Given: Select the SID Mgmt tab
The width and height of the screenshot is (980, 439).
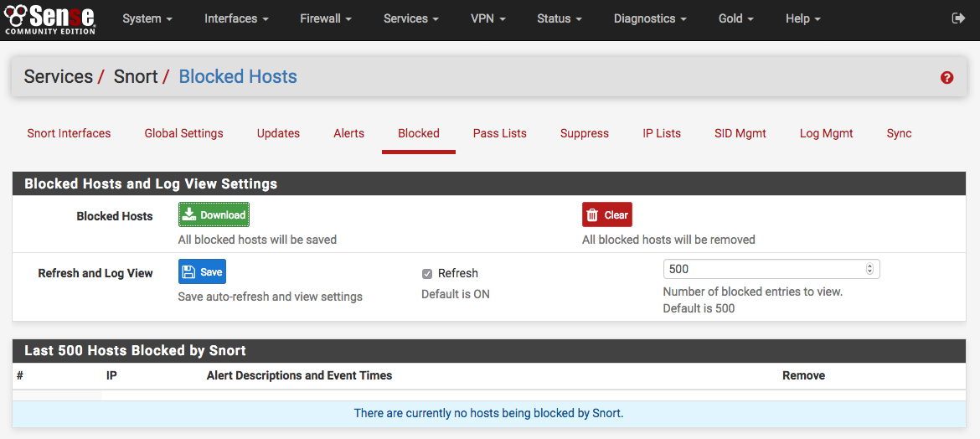Looking at the screenshot, I should coord(740,133).
